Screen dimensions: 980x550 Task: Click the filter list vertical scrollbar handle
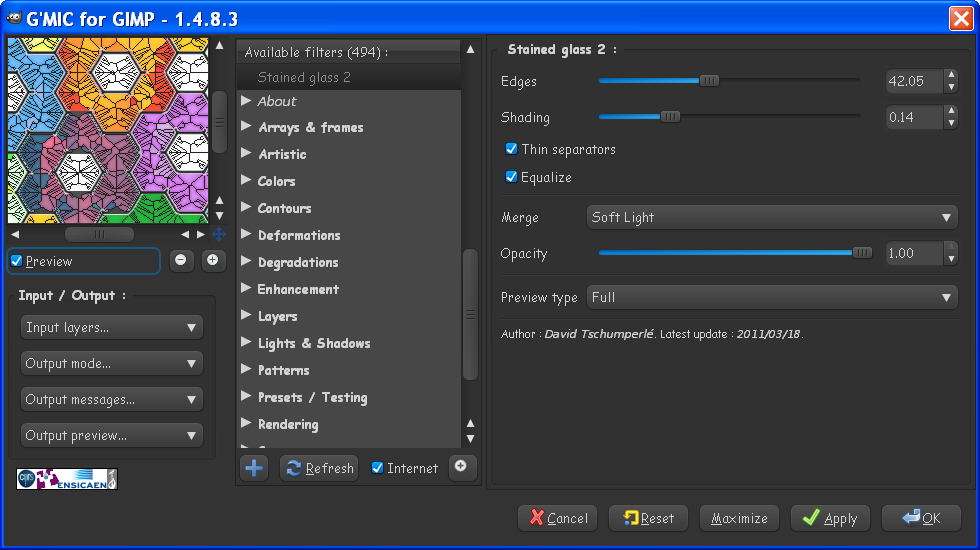tap(470, 314)
